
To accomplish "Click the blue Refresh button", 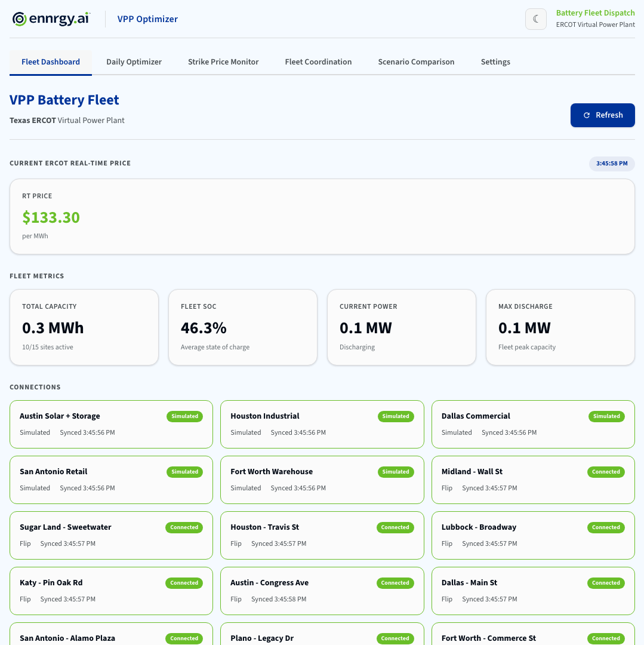I will (x=602, y=115).
